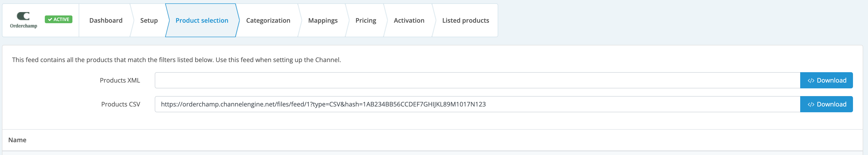Viewport: 868px width, 155px height.
Task: Switch to the Mappings tab
Action: click(x=323, y=21)
